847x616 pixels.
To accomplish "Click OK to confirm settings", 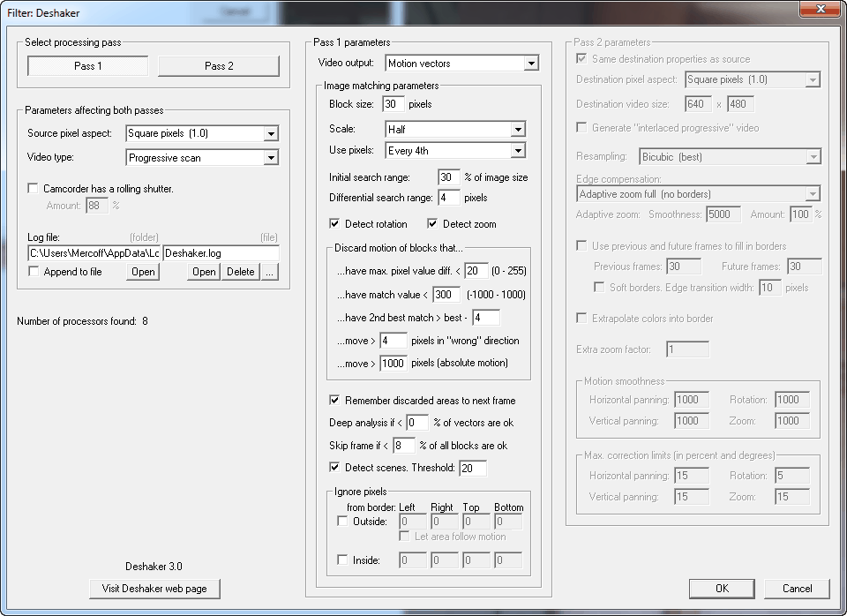I will click(x=722, y=589).
